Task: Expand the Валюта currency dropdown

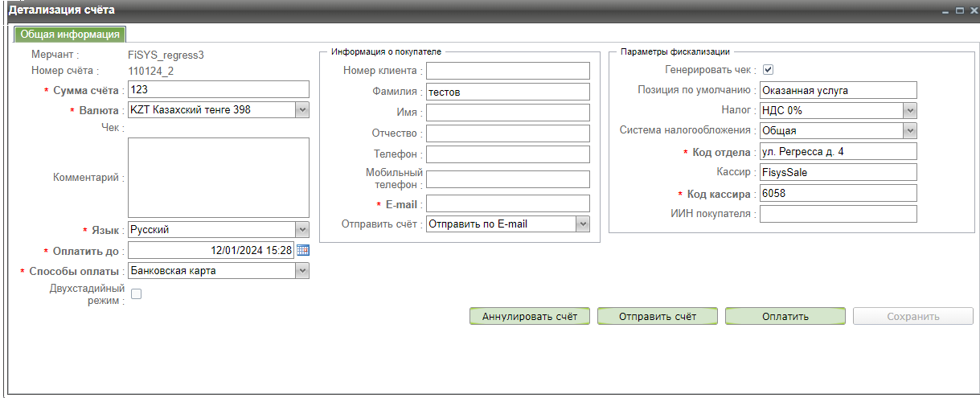Action: (x=302, y=110)
